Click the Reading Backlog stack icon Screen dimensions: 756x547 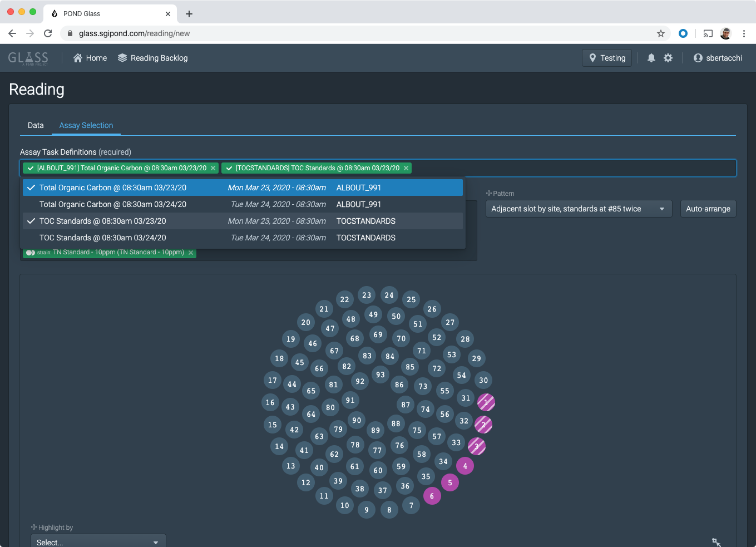tap(122, 57)
